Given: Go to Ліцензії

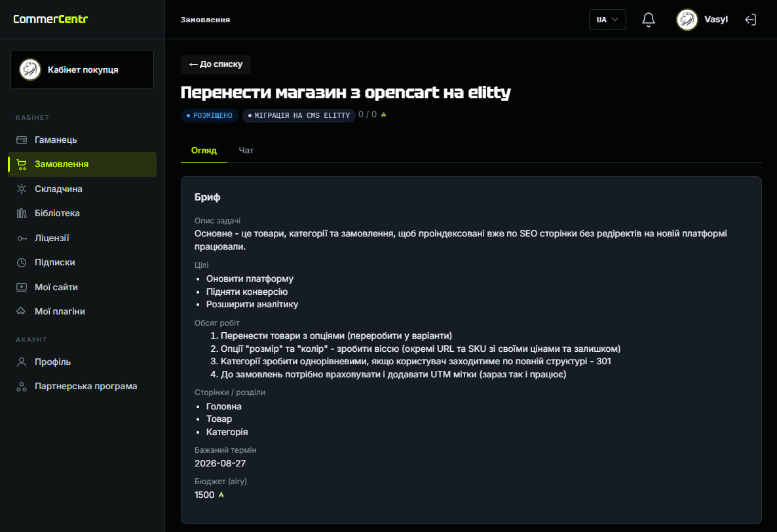Looking at the screenshot, I should 83,238.
